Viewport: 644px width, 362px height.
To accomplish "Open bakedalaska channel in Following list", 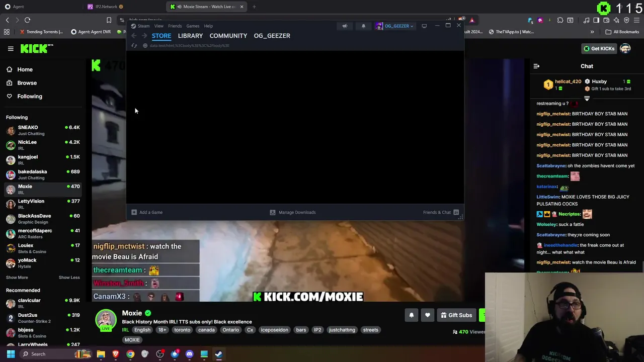I will click(43, 174).
